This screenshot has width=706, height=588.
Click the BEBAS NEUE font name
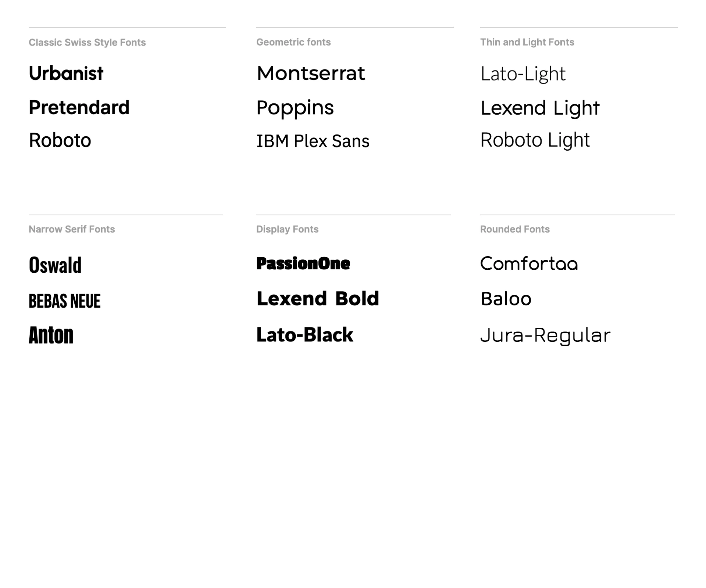pyautogui.click(x=65, y=301)
